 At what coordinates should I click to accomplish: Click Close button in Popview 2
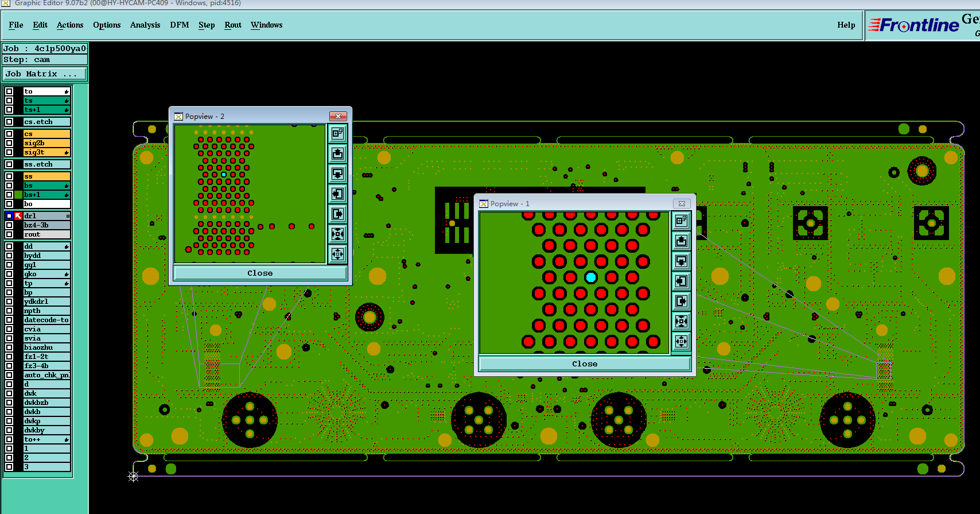click(260, 273)
